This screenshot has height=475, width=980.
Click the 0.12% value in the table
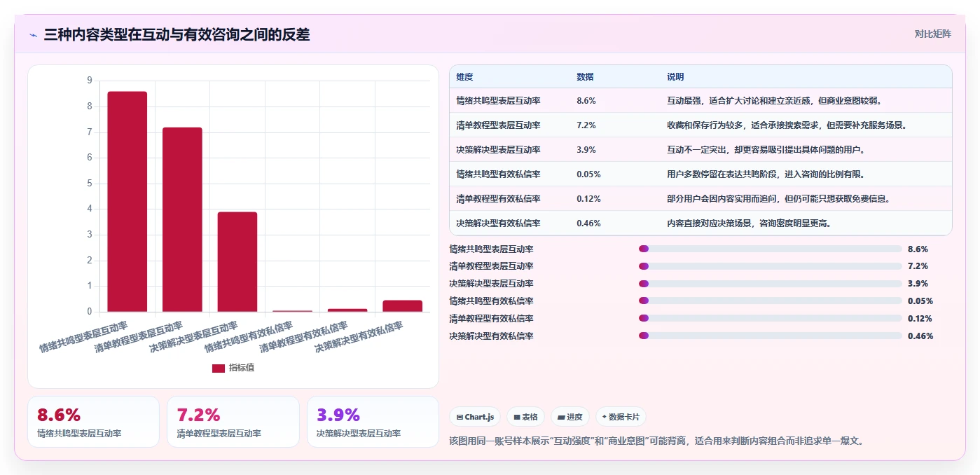[x=588, y=199]
